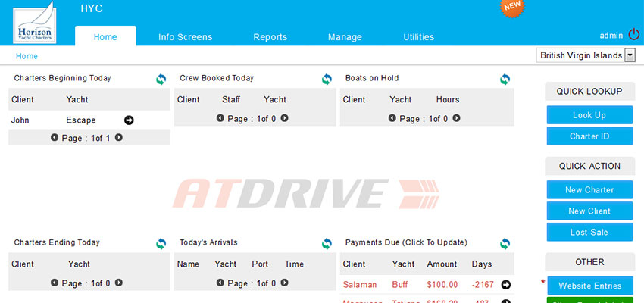Go to next page in Charters Ending Today

119,283
